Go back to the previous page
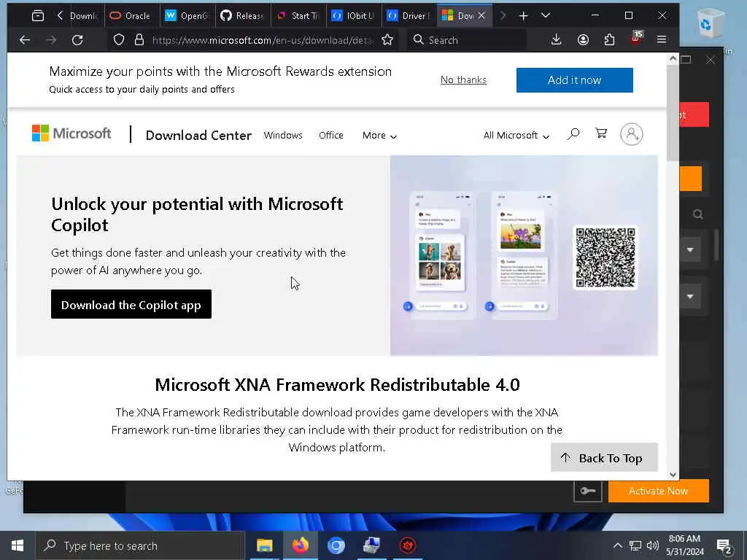 click(25, 40)
